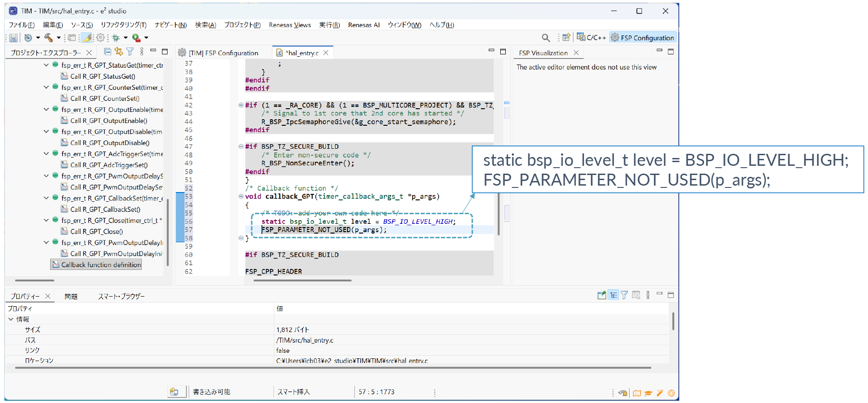Collapse the 情報 section in Properties
The width and height of the screenshot is (868, 403).
[x=11, y=319]
